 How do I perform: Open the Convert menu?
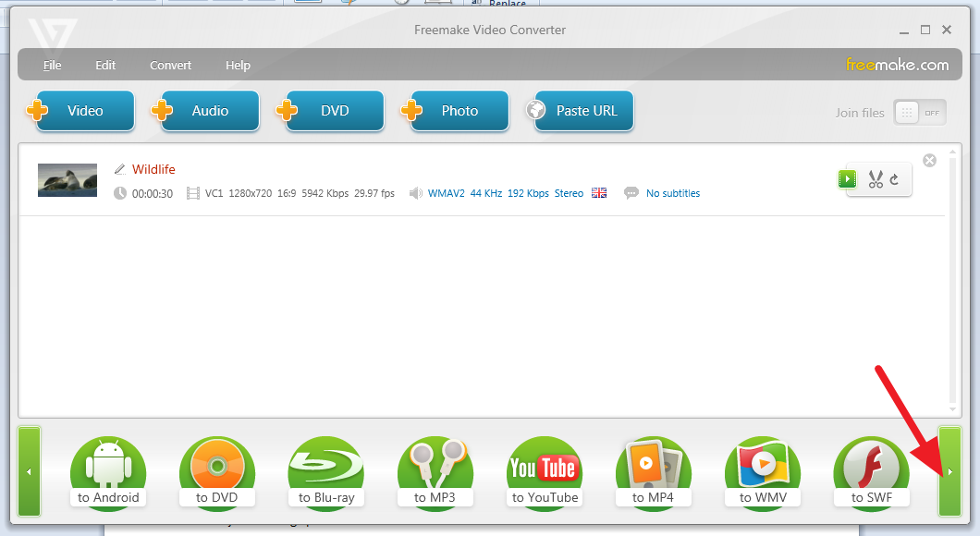pyautogui.click(x=170, y=65)
